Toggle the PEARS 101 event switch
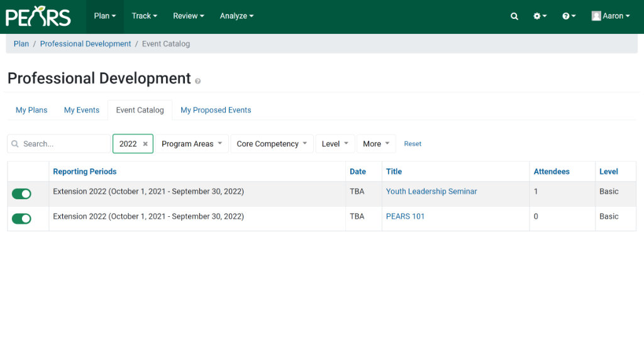The height and width of the screenshot is (357, 644). click(x=21, y=219)
